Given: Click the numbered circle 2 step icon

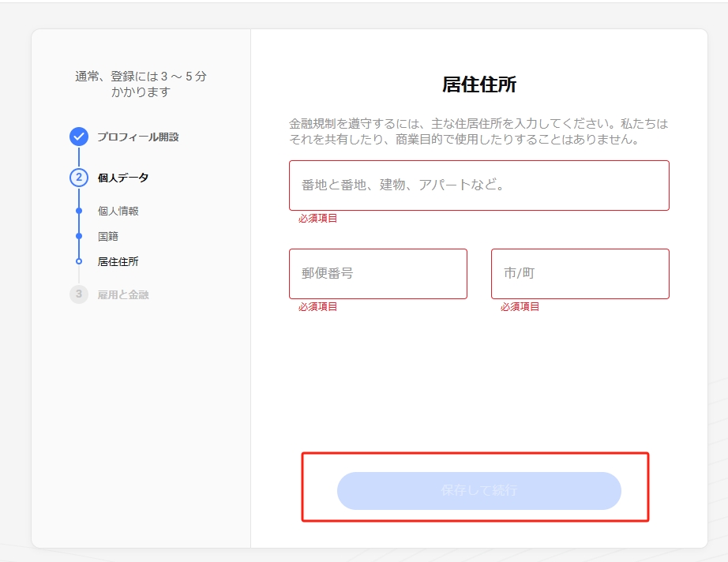Looking at the screenshot, I should point(78,178).
